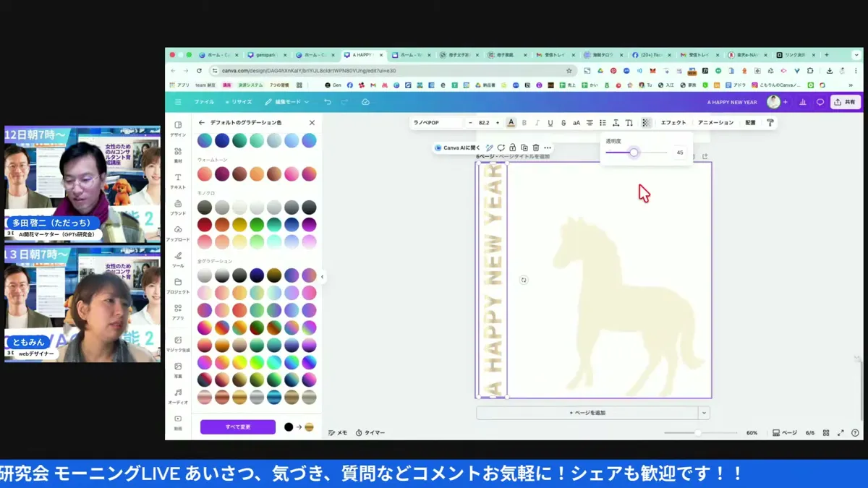Open the Photos (写真) sidebar panel
This screenshot has height=488, width=868.
pyautogui.click(x=178, y=370)
